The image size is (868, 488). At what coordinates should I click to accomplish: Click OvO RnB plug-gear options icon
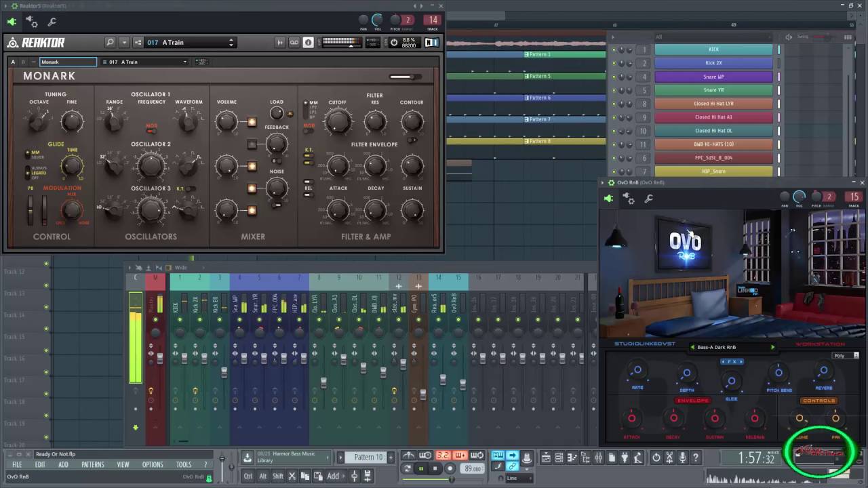[629, 199]
